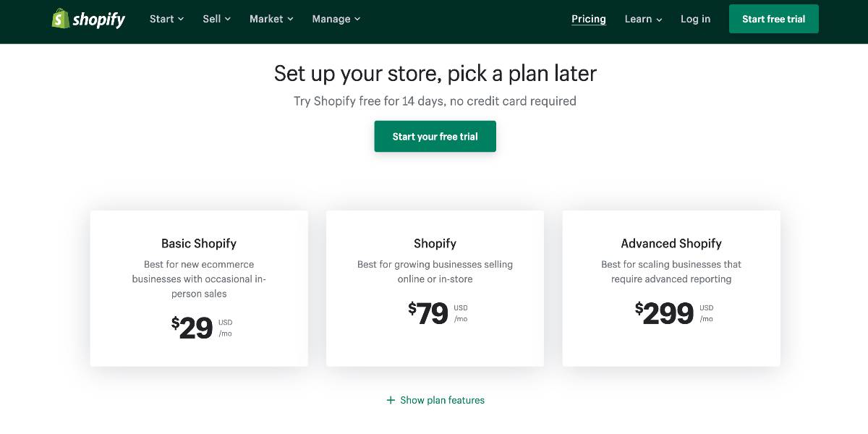Click the plus icon beside Show plan features
This screenshot has width=868, height=434.
click(391, 400)
